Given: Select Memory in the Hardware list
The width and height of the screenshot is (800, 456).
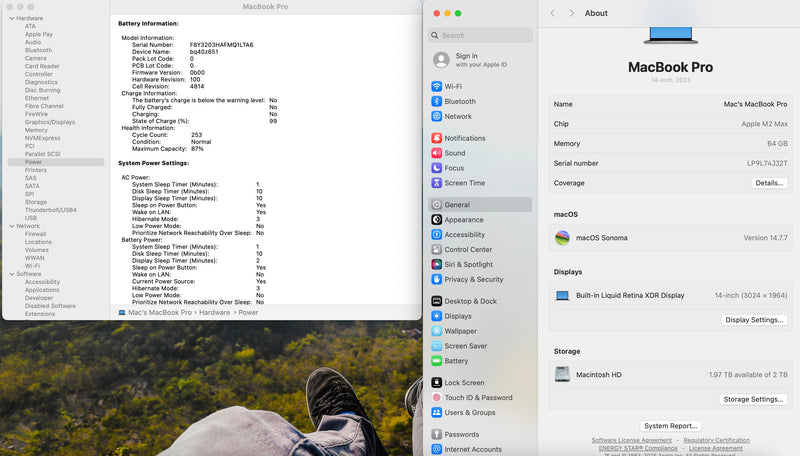Looking at the screenshot, I should coord(36,130).
